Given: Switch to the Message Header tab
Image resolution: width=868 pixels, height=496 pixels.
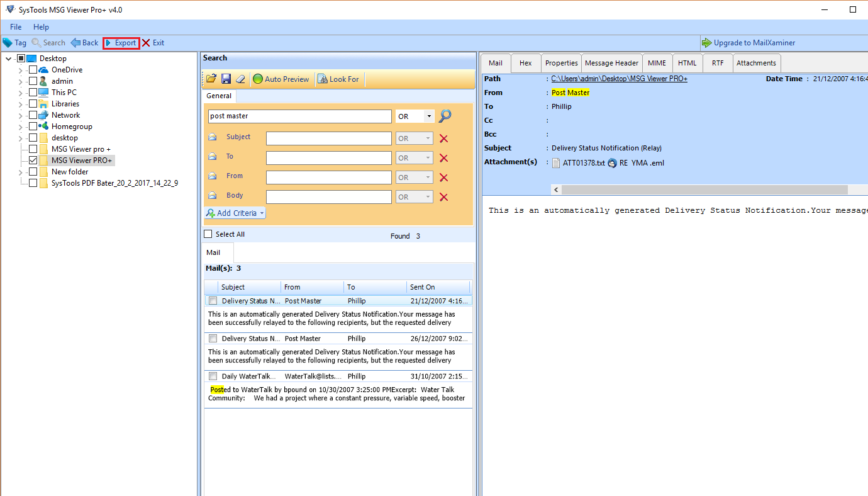Looking at the screenshot, I should (611, 63).
